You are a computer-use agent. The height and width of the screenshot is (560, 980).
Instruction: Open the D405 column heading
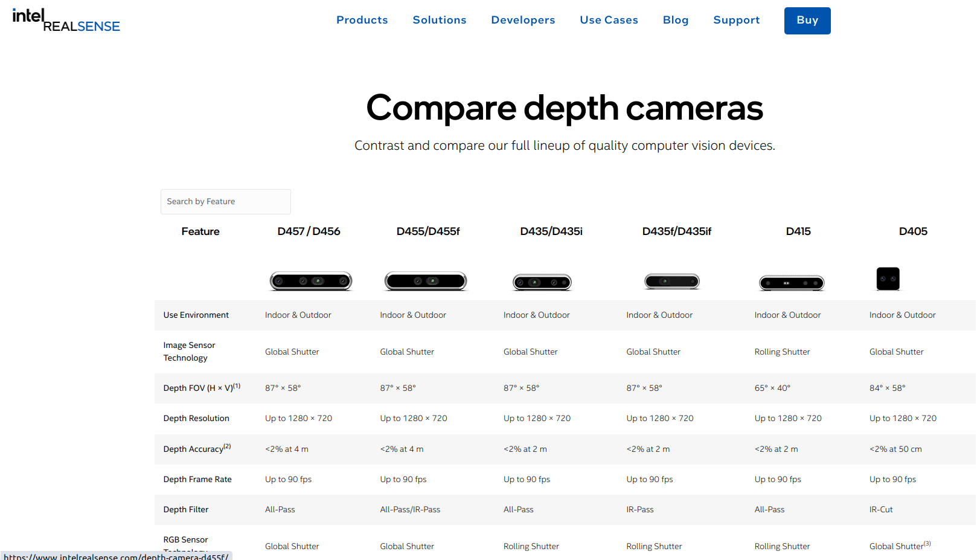[913, 231]
